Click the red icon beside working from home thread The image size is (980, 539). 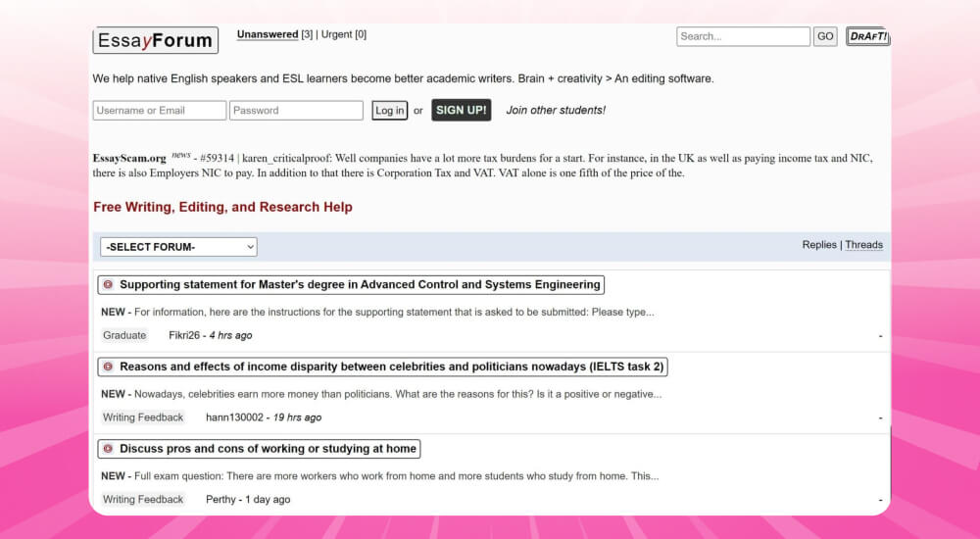tap(108, 449)
